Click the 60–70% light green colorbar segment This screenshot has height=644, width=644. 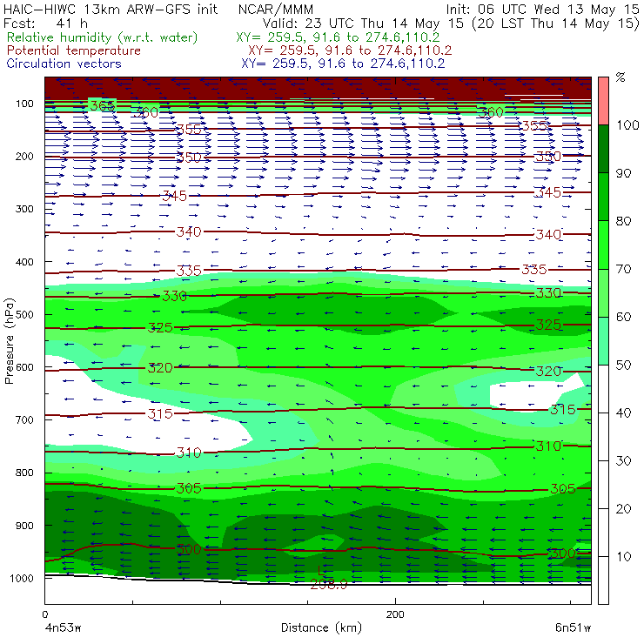point(603,292)
